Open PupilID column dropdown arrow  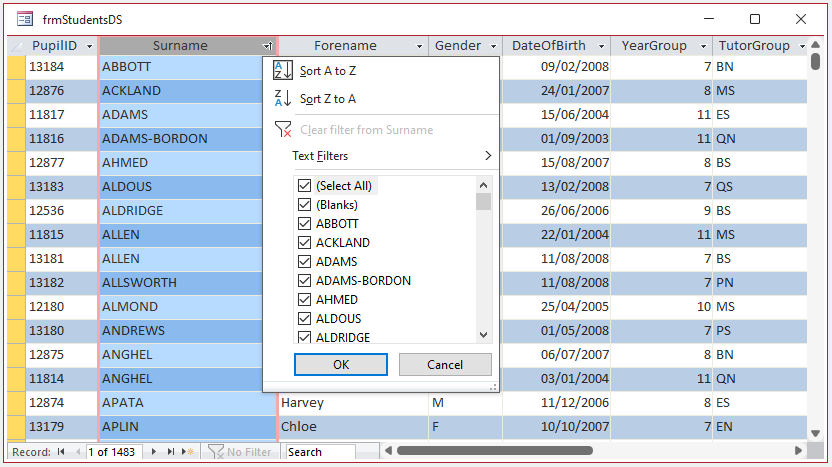click(x=89, y=46)
